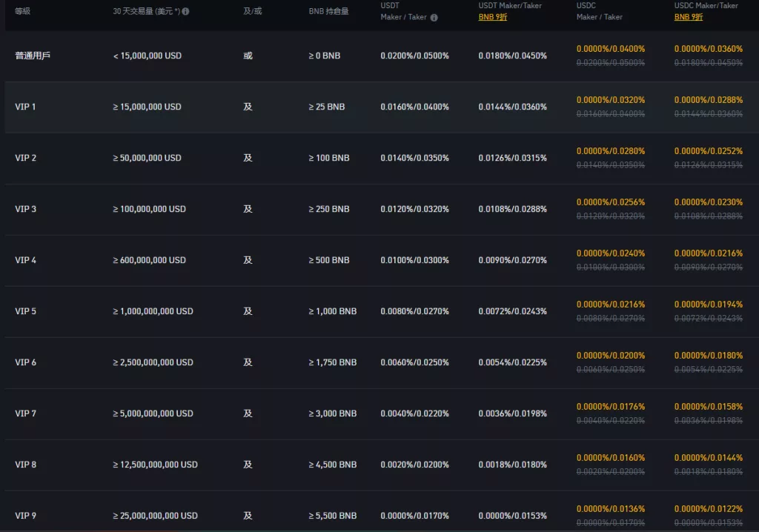Click the '≥ 12,500,000,000 USD' volume cell
This screenshot has width=759, height=532.
156,465
